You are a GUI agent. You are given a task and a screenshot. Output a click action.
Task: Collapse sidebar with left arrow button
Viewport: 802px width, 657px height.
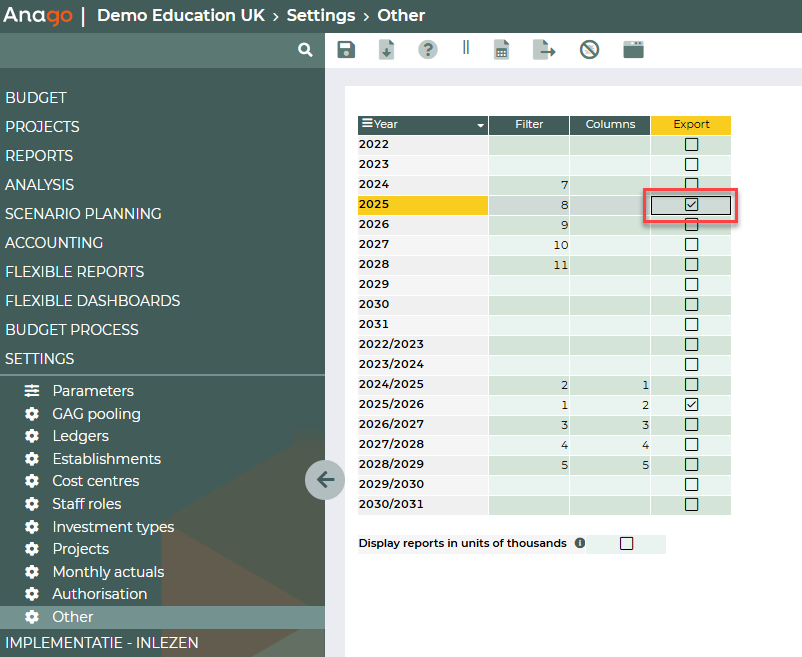(325, 480)
